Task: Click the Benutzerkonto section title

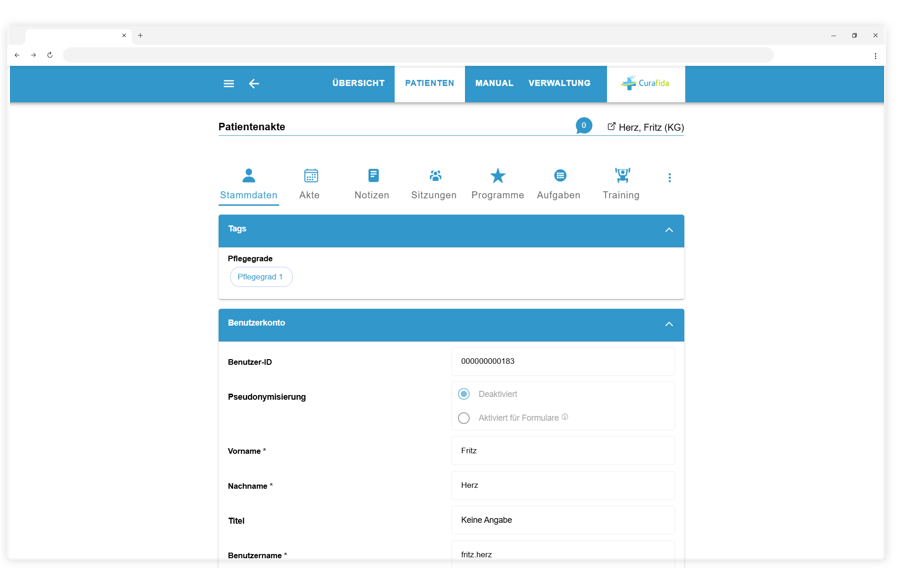Action: 256,323
